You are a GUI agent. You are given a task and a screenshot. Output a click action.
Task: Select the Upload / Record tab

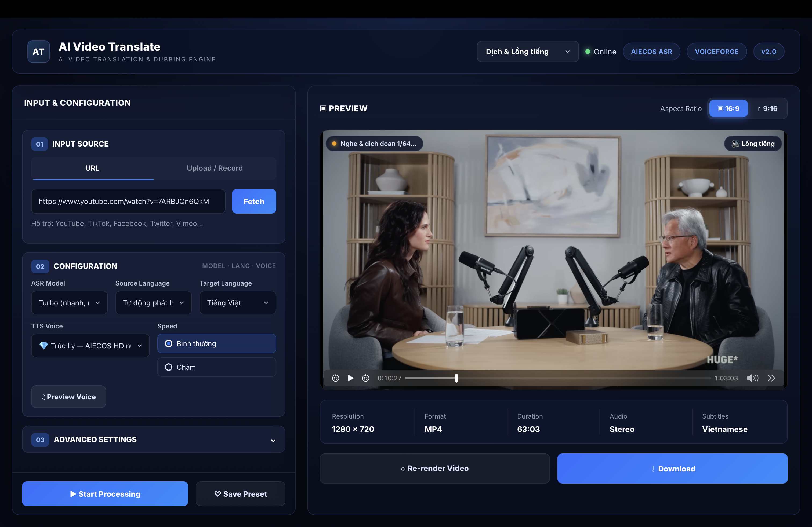click(215, 168)
